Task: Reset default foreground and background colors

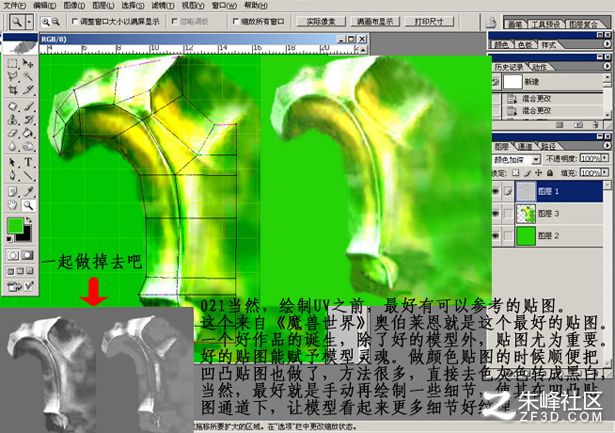Action: tap(9, 238)
